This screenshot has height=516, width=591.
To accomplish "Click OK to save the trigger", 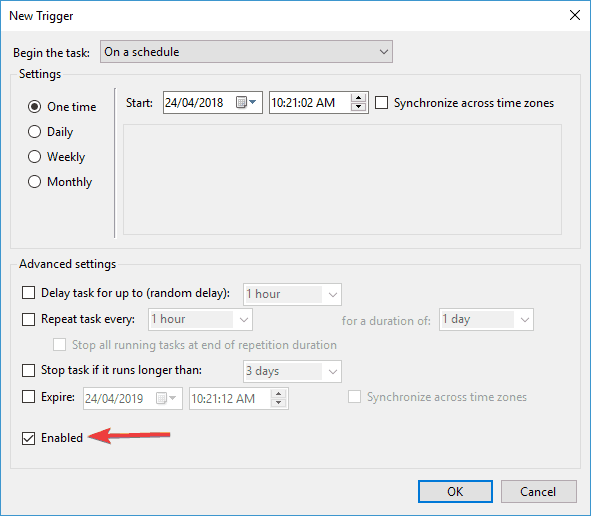I will pos(455,492).
